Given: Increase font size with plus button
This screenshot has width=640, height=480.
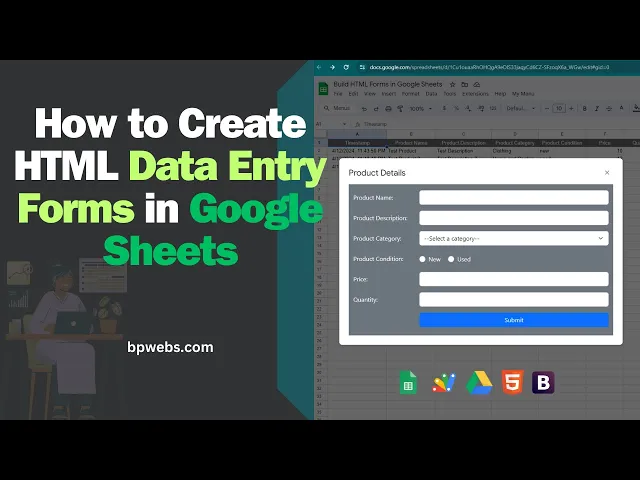Looking at the screenshot, I should (571, 109).
